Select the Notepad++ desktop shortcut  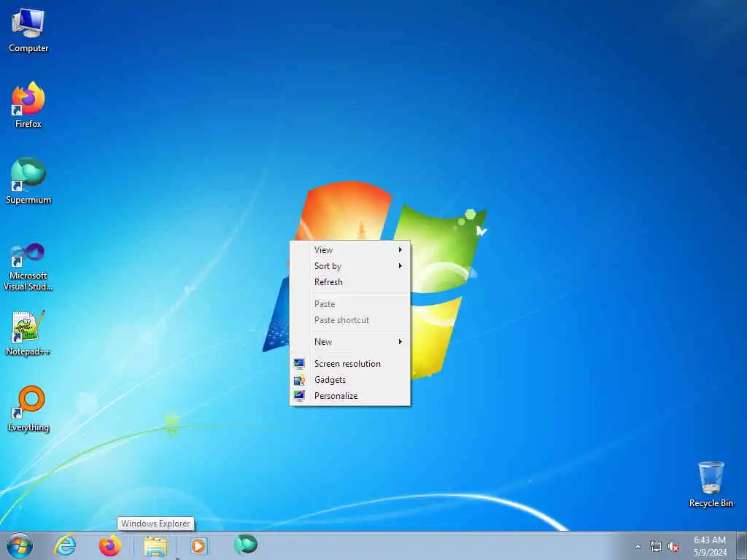(x=28, y=333)
